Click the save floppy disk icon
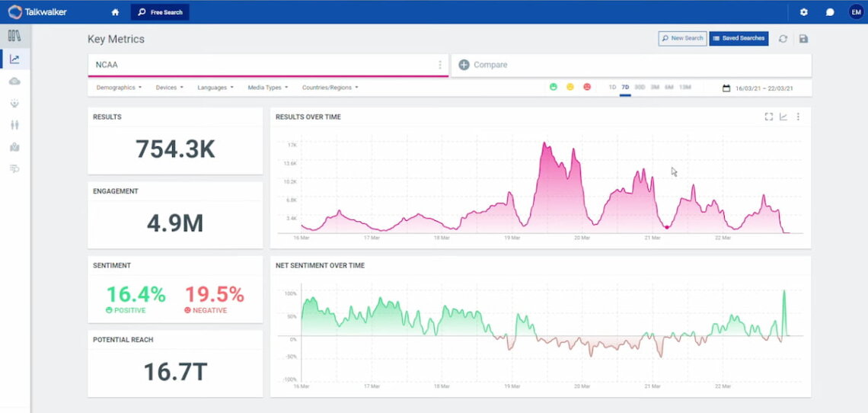 coord(803,39)
